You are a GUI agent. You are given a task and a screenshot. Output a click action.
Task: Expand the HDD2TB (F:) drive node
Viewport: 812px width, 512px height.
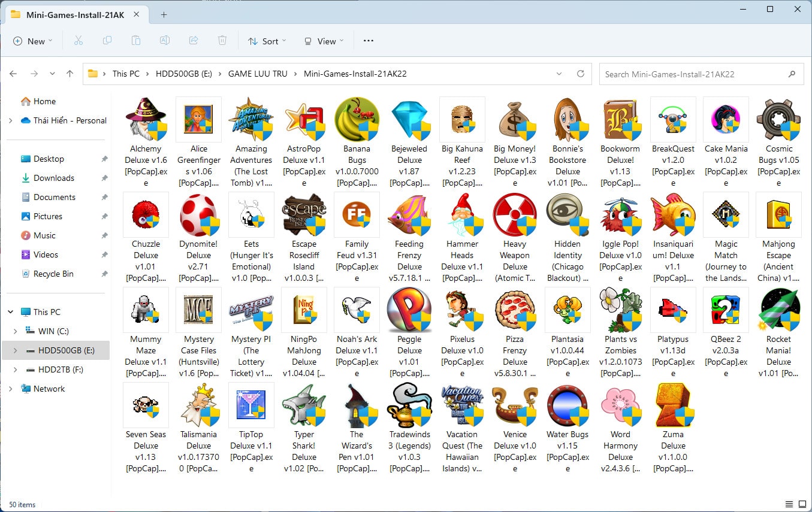click(16, 369)
